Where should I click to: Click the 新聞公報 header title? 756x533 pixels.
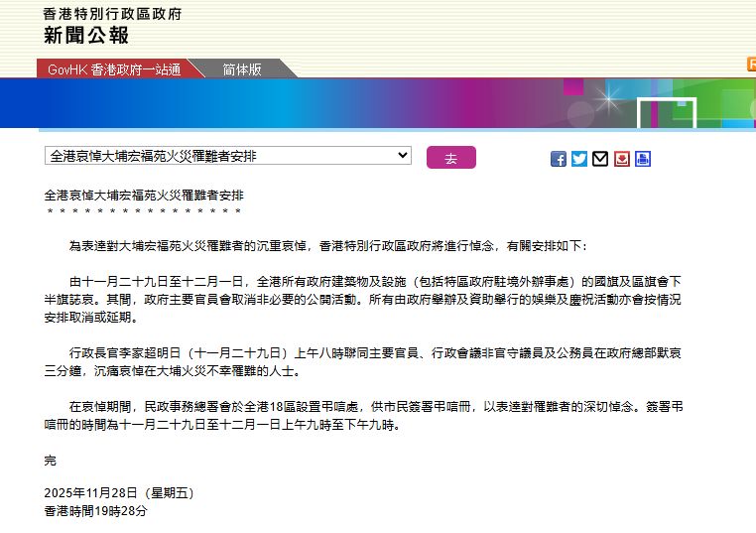86,37
